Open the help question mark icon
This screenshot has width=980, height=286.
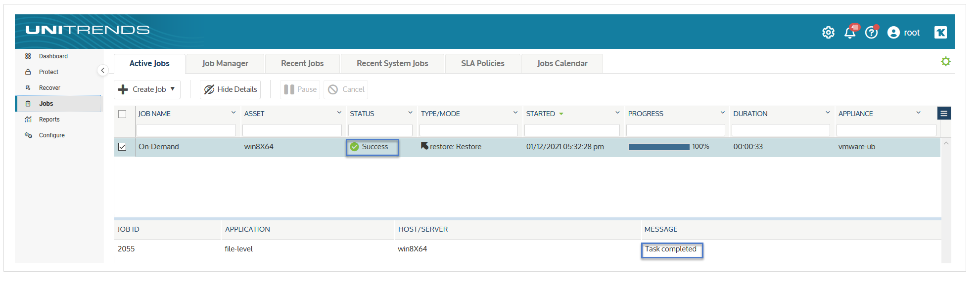[872, 33]
